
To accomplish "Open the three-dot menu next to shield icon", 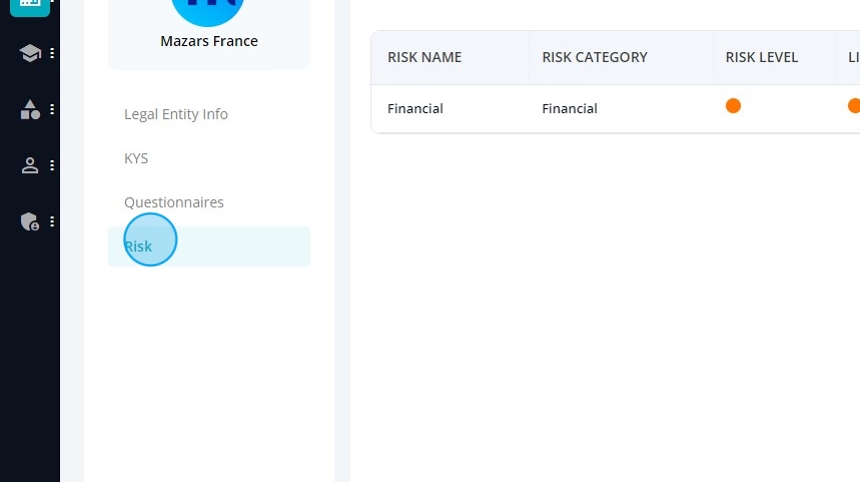I will point(52,222).
